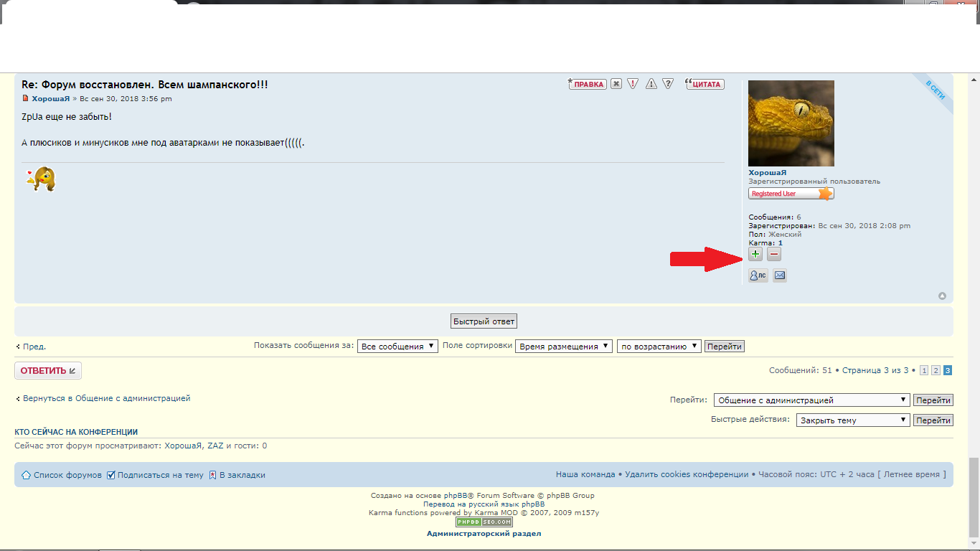
Task: Click the envelope email icon
Action: (x=780, y=275)
